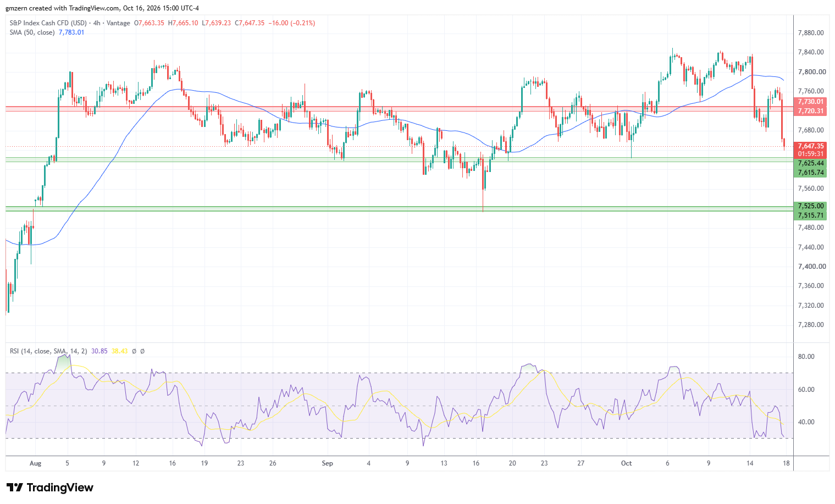Click the SMA value 7,783.01
835x504 pixels.
[x=71, y=32]
